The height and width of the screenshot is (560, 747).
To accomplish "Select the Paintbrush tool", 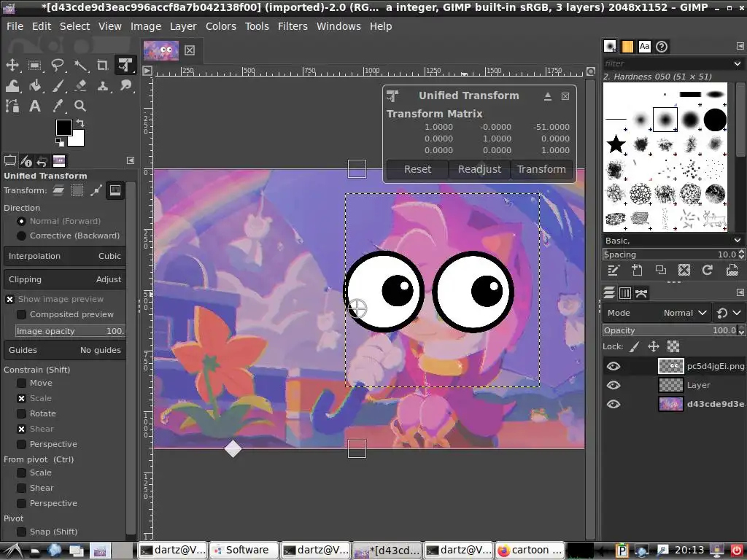I will coord(57,86).
